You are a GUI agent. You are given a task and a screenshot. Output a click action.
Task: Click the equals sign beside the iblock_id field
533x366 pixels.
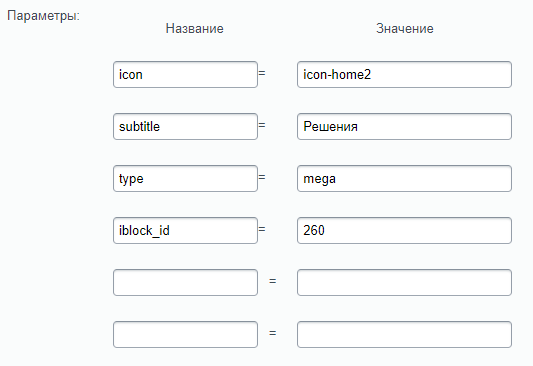(262, 229)
